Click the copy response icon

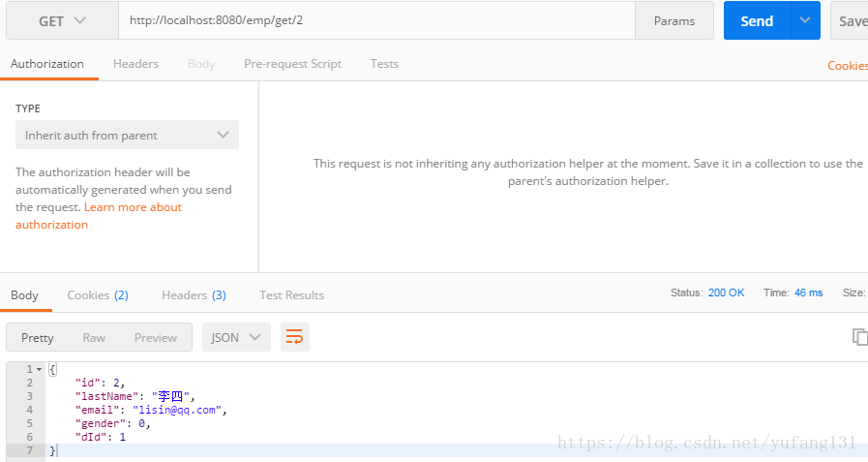(x=859, y=337)
